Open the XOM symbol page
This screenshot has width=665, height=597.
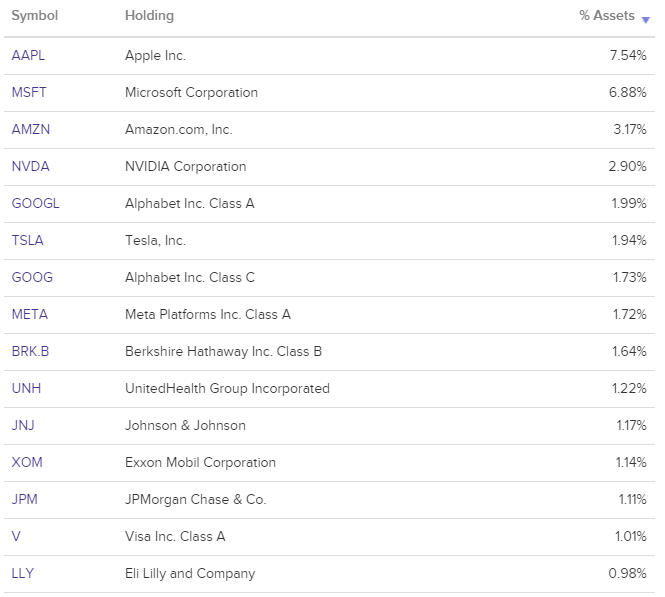[x=27, y=462]
